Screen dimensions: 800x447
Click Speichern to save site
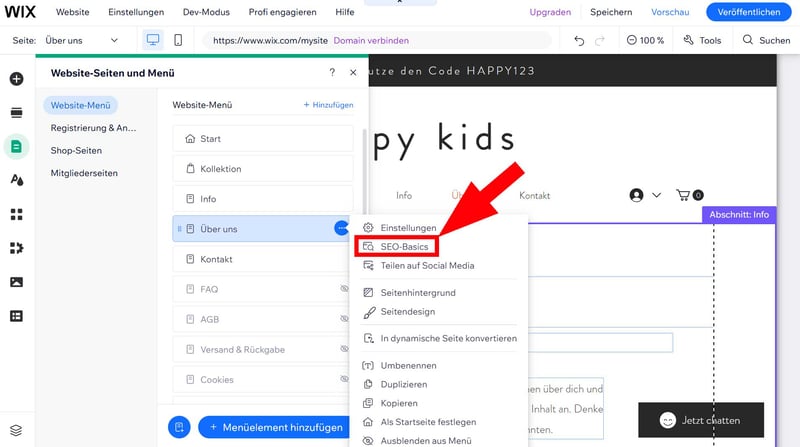pos(611,12)
